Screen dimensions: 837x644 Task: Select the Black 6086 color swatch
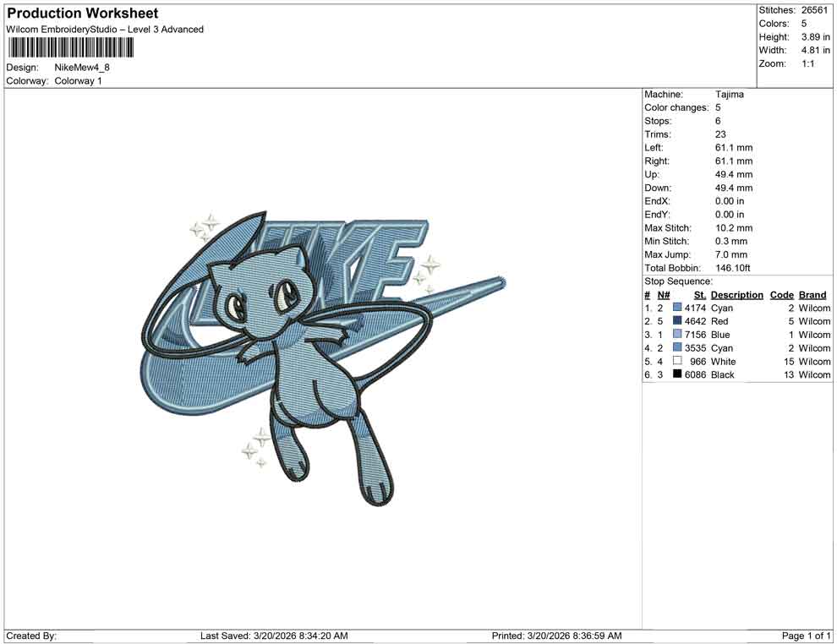pos(676,374)
